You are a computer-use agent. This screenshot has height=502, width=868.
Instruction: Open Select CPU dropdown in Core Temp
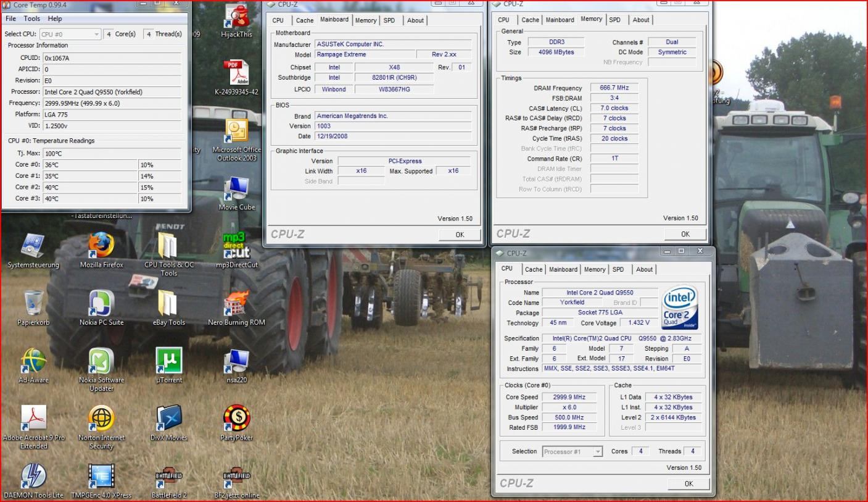point(70,35)
